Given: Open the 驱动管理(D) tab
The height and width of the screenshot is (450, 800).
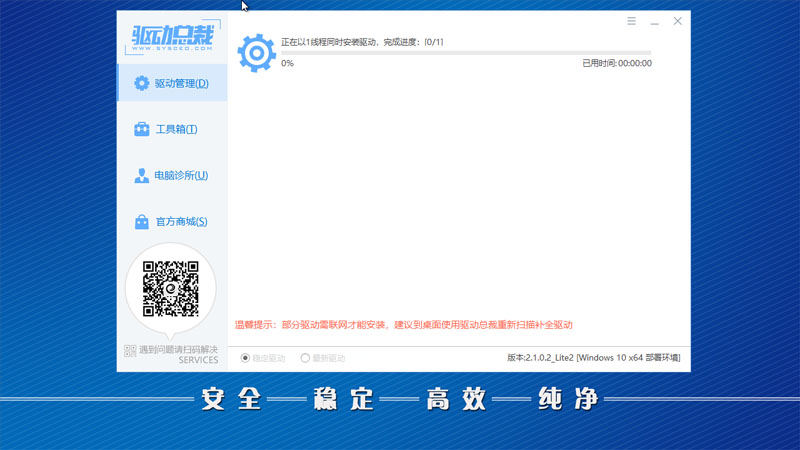Looking at the screenshot, I should point(172,83).
